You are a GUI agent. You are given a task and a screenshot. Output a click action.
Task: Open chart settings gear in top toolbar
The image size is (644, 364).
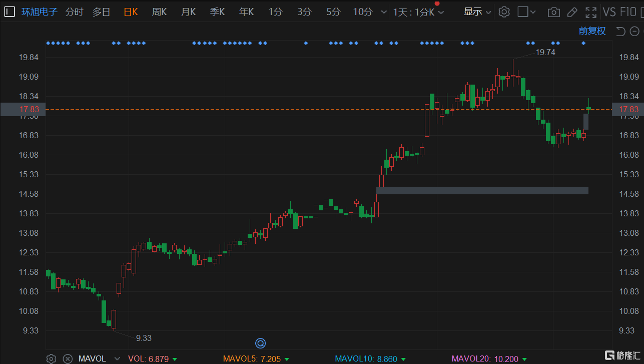pyautogui.click(x=504, y=12)
